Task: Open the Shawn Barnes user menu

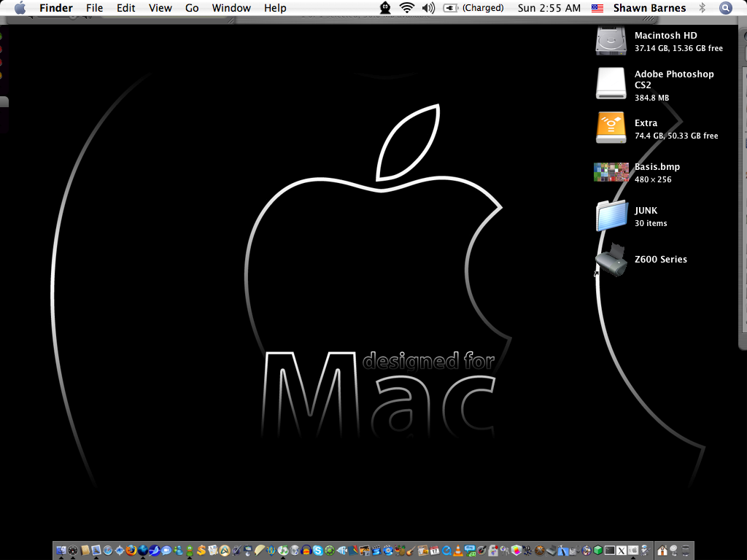Action: (x=649, y=8)
